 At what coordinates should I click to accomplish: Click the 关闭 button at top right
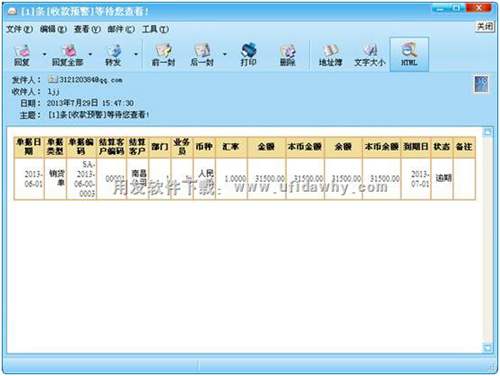tap(485, 26)
